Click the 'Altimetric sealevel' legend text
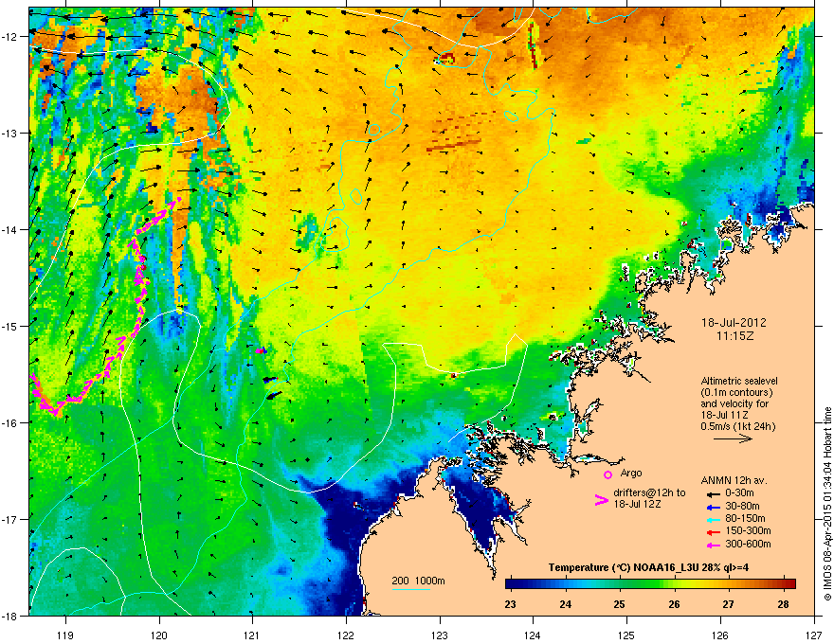This screenshot has width=834, height=644. tap(739, 381)
